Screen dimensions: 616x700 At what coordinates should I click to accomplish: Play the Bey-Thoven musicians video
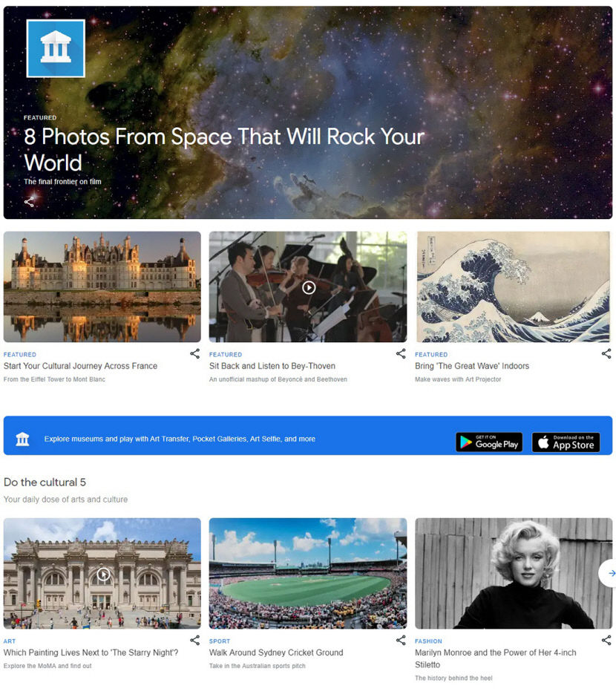pyautogui.click(x=309, y=287)
